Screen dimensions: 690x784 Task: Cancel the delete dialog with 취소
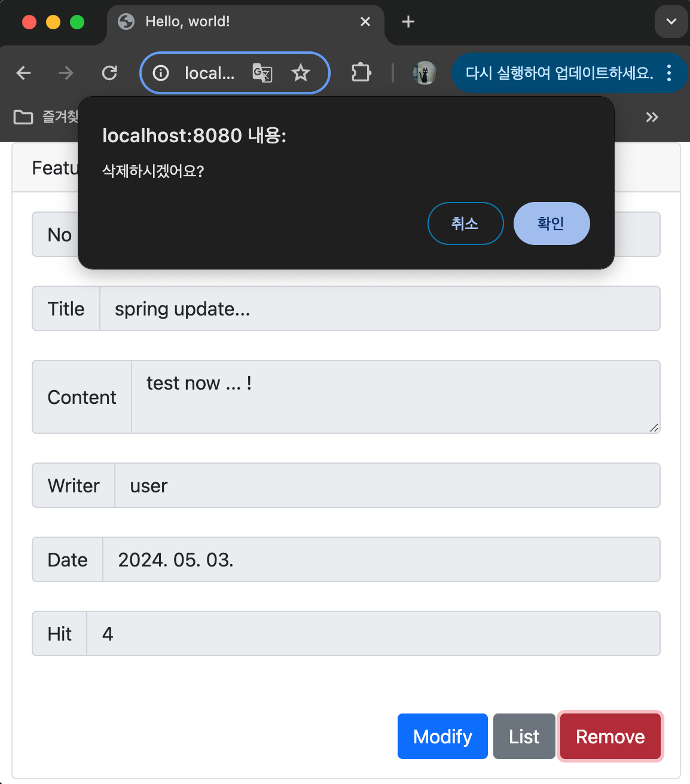(466, 223)
